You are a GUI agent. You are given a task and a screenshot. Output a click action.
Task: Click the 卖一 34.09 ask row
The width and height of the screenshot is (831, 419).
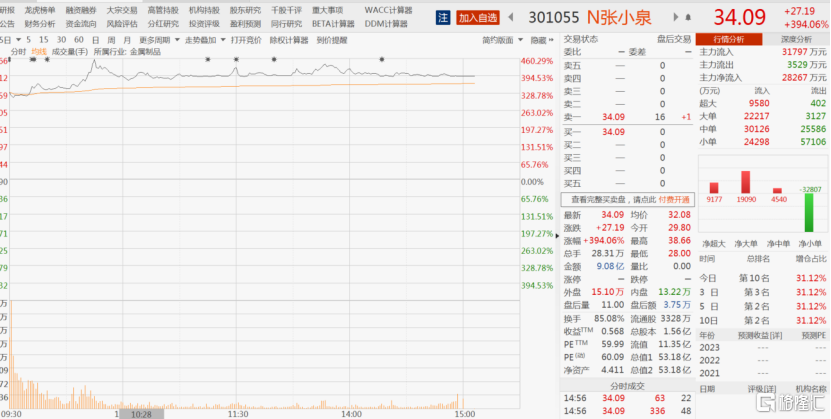click(x=627, y=117)
